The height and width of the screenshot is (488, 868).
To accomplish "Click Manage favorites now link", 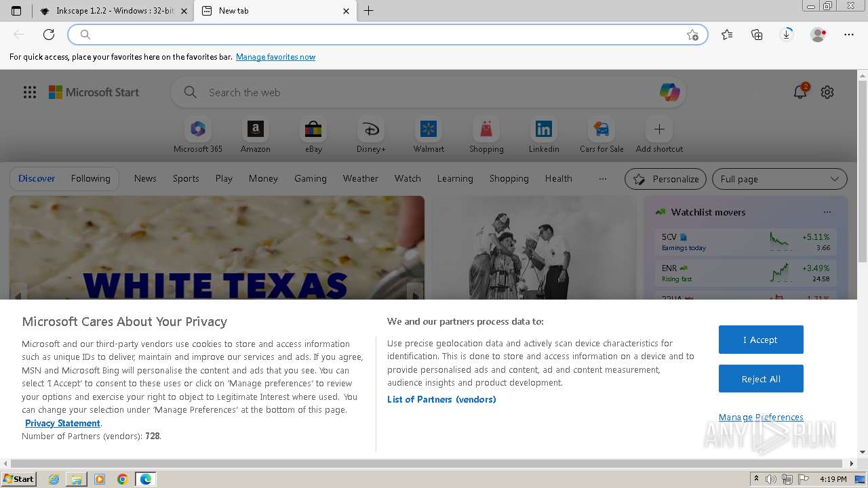I will click(x=275, y=57).
